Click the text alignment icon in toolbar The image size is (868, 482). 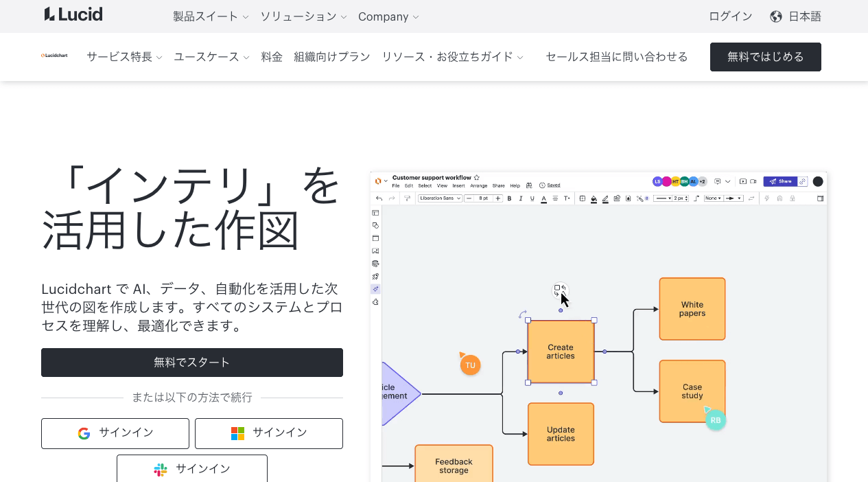pos(555,198)
